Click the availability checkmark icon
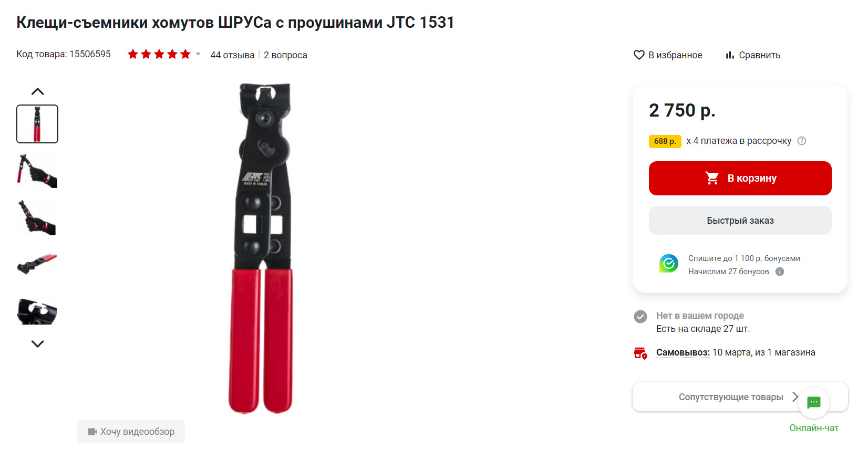Image resolution: width=868 pixels, height=459 pixels. click(640, 317)
